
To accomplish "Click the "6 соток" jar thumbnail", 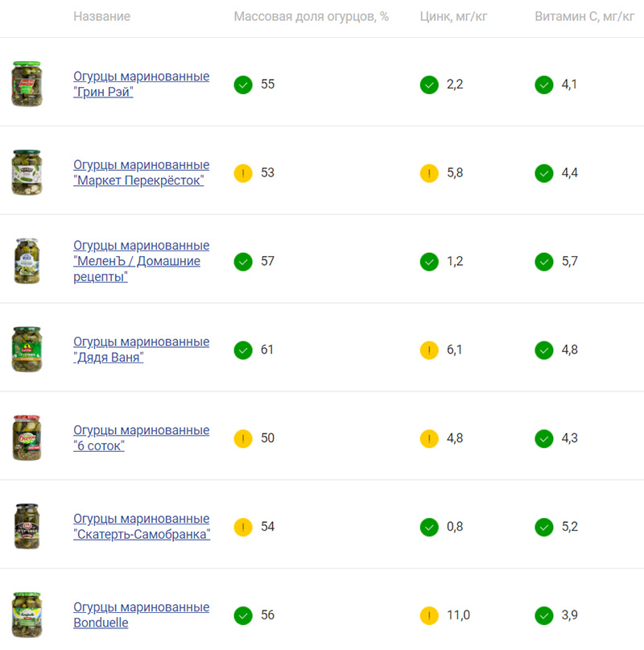I will (x=27, y=437).
